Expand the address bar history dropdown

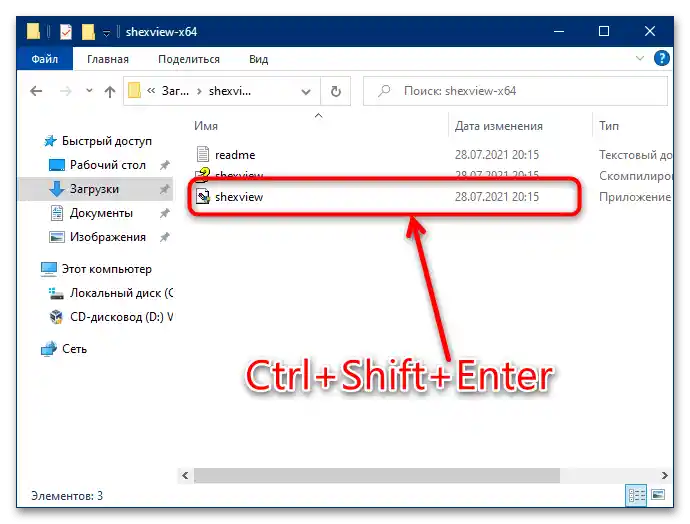click(x=306, y=92)
